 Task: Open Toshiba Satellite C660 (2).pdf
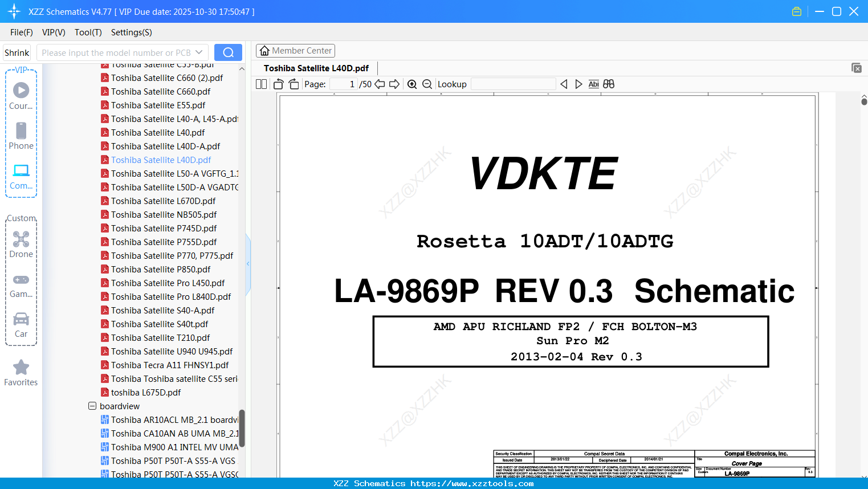click(x=167, y=78)
